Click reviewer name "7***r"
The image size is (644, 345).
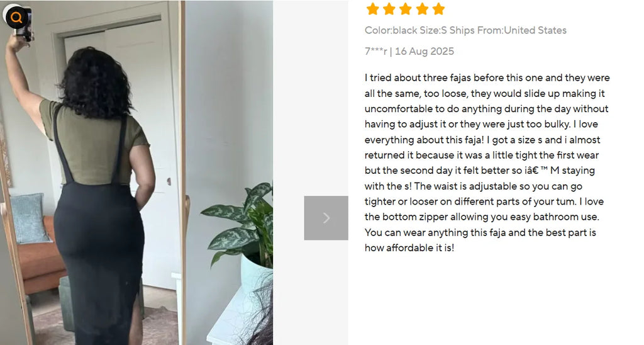tap(376, 52)
